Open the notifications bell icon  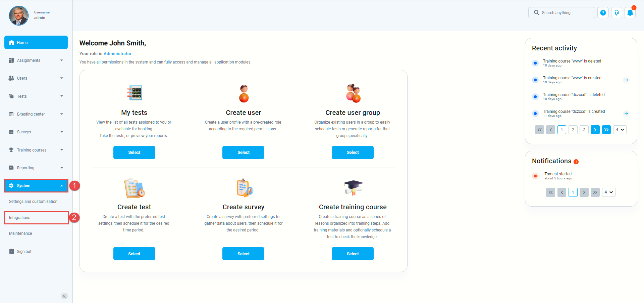(x=630, y=13)
